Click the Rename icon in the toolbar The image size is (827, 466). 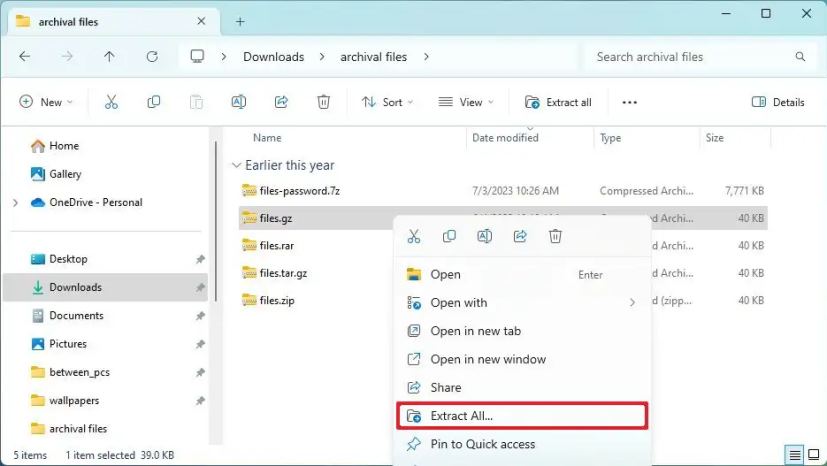tap(239, 102)
